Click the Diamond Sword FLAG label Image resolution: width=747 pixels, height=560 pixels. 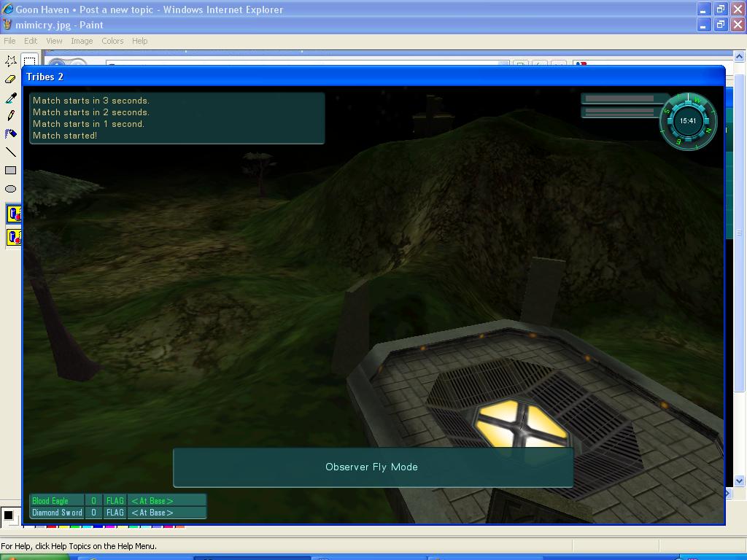pyautogui.click(x=115, y=513)
